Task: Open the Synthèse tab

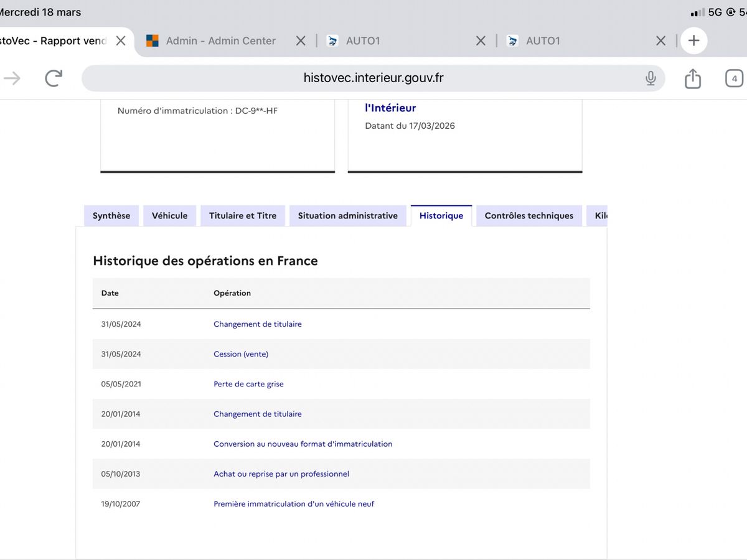Action: (111, 216)
